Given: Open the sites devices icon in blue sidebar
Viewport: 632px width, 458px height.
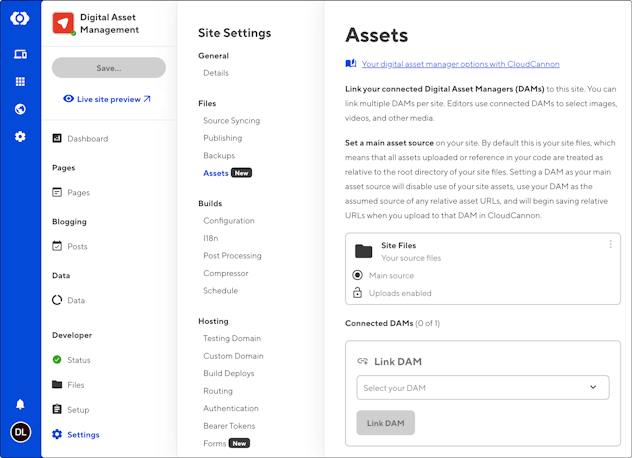Looking at the screenshot, I should [x=20, y=54].
